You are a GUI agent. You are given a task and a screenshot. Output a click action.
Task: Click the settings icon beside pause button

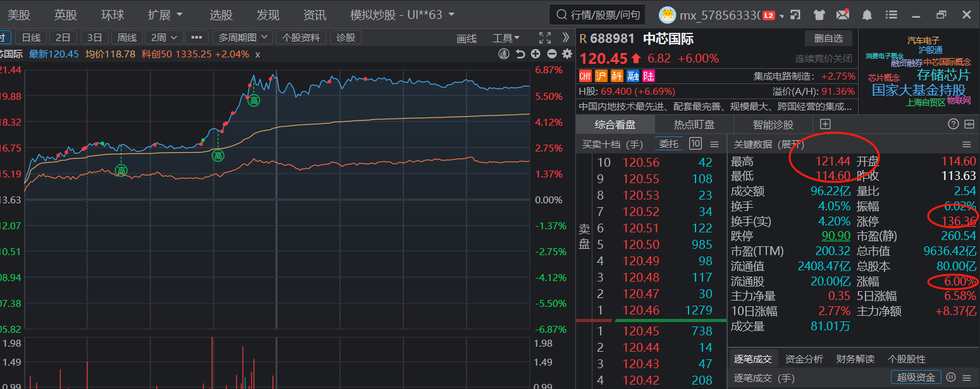(x=967, y=377)
